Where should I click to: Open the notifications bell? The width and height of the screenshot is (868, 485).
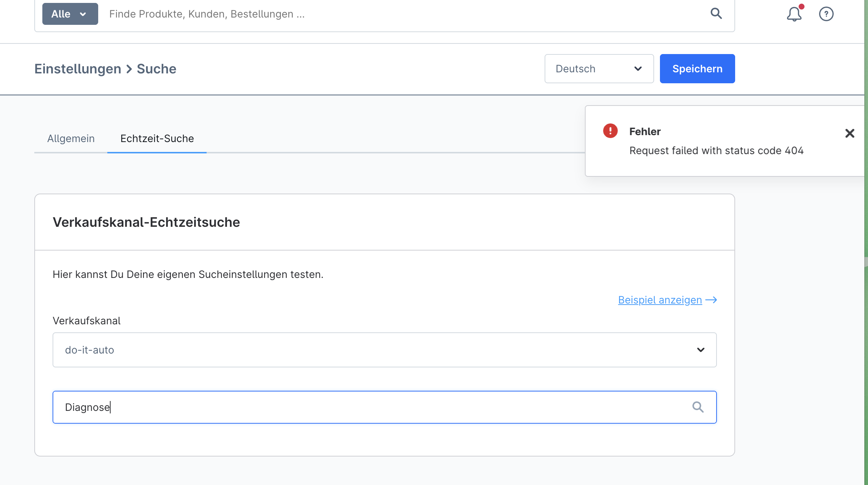[x=794, y=14]
